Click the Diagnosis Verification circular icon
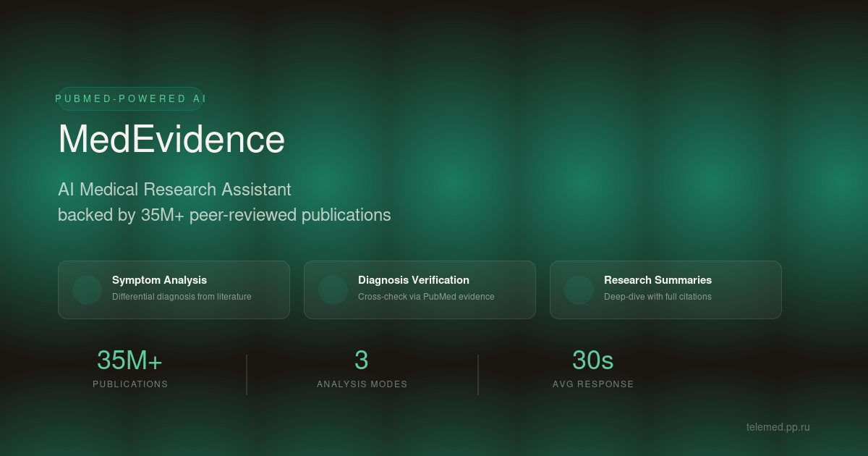 (x=333, y=290)
